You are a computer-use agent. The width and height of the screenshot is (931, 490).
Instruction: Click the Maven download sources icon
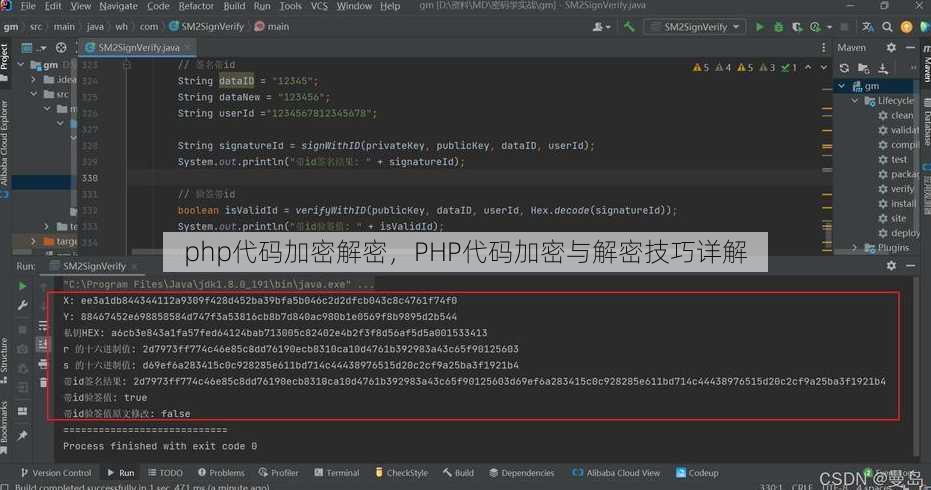(x=883, y=68)
